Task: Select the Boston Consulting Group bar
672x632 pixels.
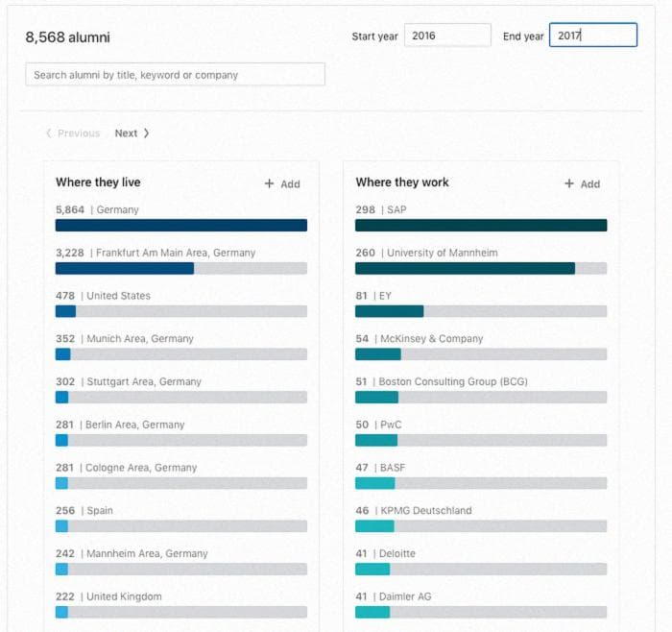Action: [481, 397]
